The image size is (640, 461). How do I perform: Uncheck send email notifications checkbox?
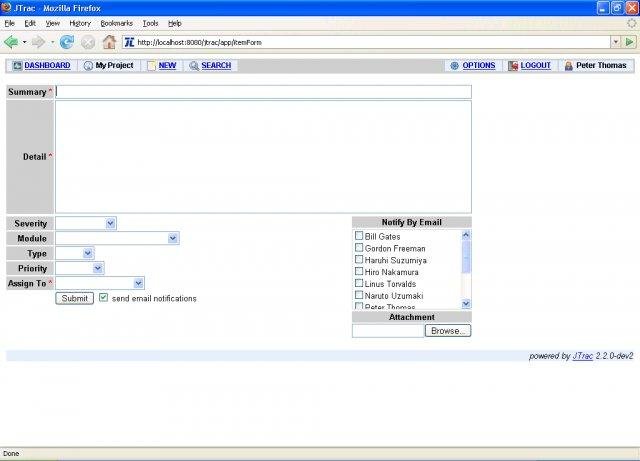click(x=103, y=297)
